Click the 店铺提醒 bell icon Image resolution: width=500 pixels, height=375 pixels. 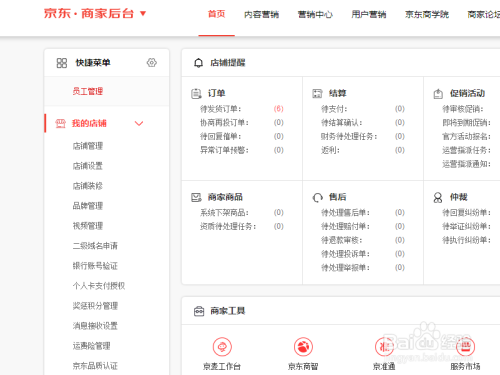[198, 63]
